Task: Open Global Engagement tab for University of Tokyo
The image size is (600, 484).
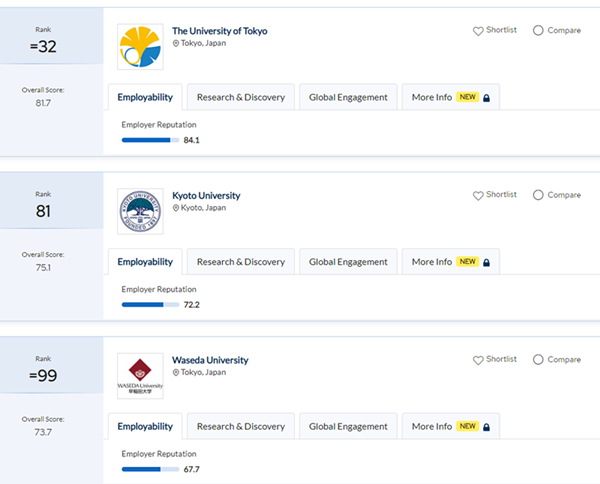Action: 348,97
